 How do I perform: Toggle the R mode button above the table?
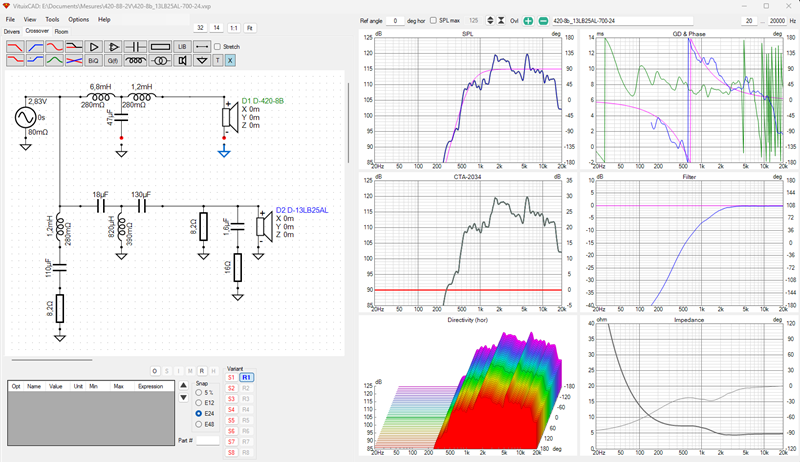coord(202,371)
